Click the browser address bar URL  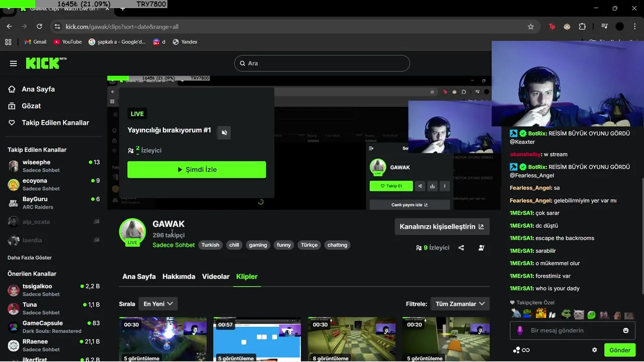122,27
